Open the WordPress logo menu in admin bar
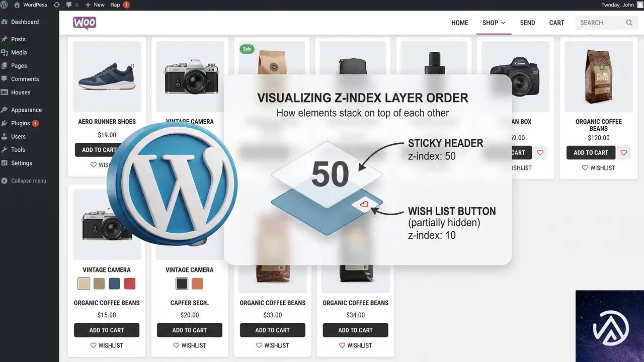Viewport: 644px width, 362px height. tap(5, 5)
